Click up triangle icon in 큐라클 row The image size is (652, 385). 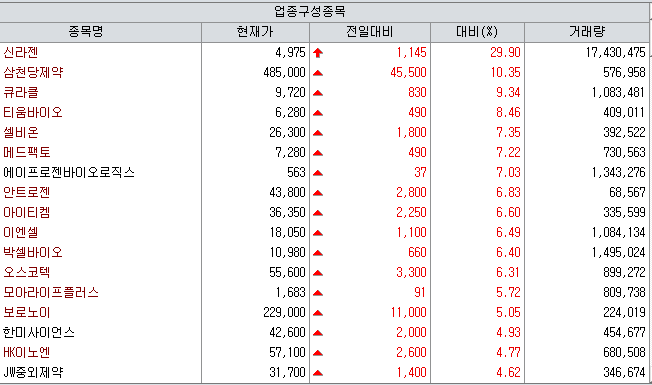tap(318, 93)
